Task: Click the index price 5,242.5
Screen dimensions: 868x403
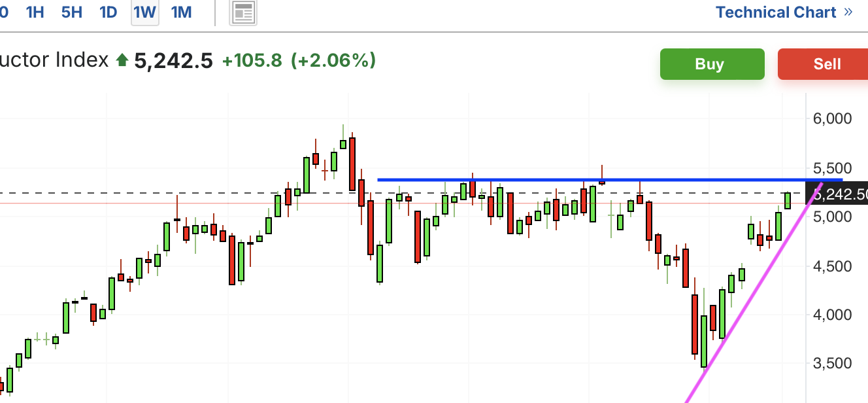Action: (173, 61)
